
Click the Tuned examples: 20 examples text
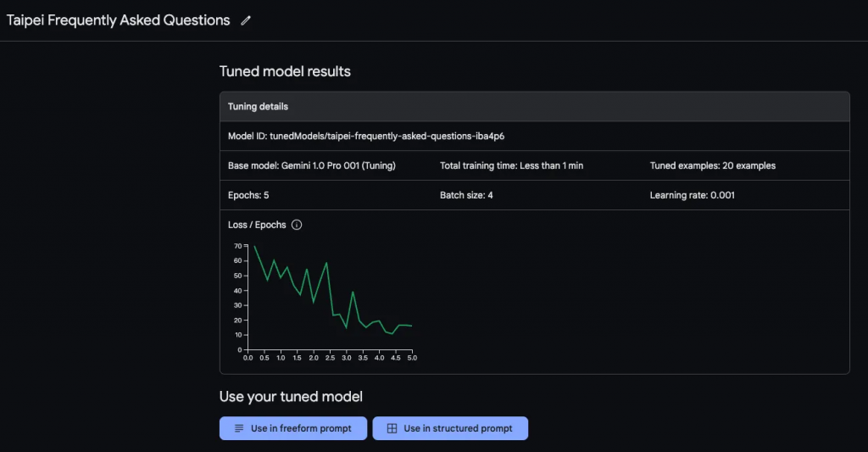point(712,165)
